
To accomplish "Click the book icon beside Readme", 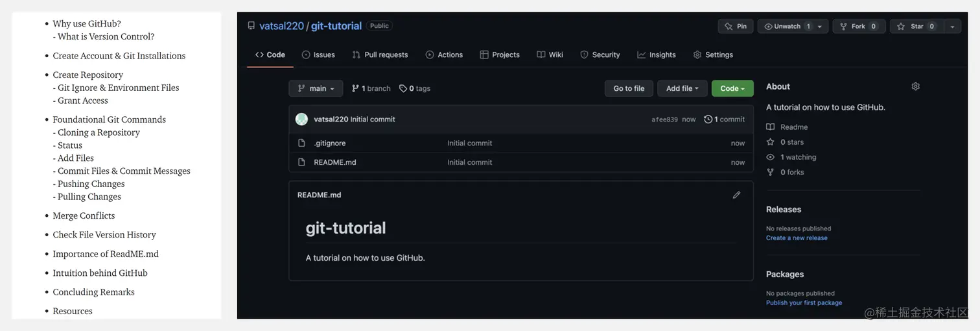I will (x=770, y=127).
